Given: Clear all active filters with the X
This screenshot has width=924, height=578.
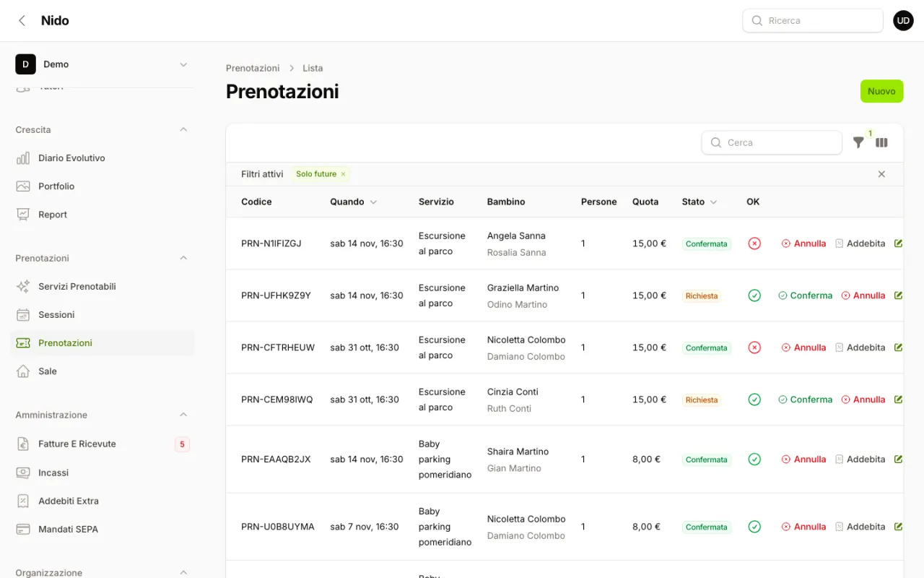Looking at the screenshot, I should 881,174.
